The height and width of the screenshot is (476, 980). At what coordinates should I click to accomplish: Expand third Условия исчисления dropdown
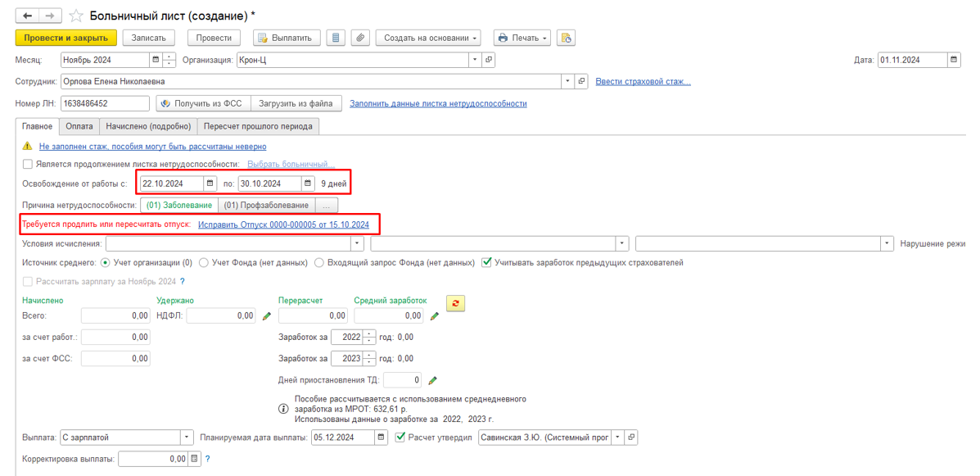(887, 243)
